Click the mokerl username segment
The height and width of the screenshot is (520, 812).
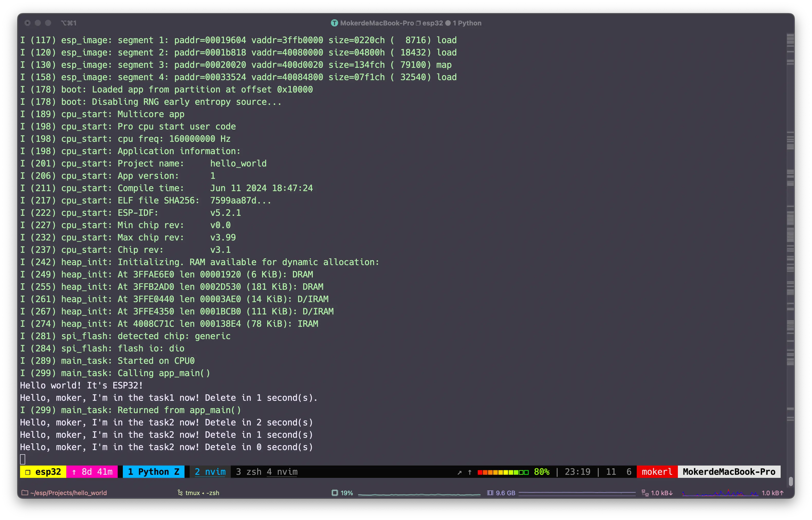click(x=657, y=472)
